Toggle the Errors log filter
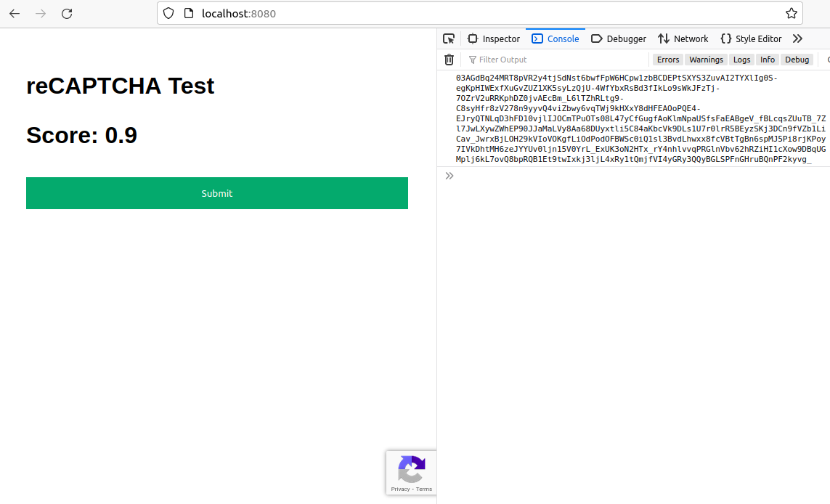The height and width of the screenshot is (504, 830). click(x=667, y=60)
